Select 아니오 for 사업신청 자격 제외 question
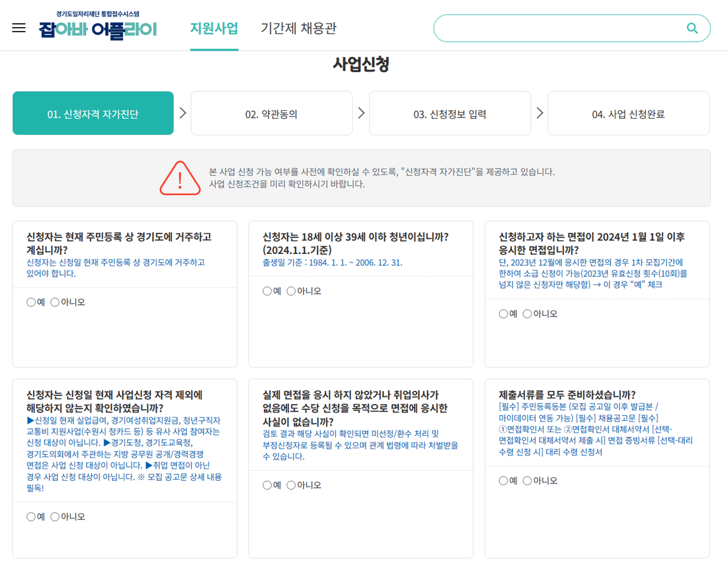728x565 pixels. coord(55,517)
